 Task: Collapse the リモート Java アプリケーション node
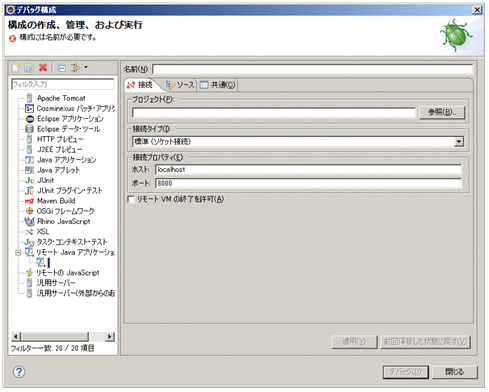tap(18, 253)
